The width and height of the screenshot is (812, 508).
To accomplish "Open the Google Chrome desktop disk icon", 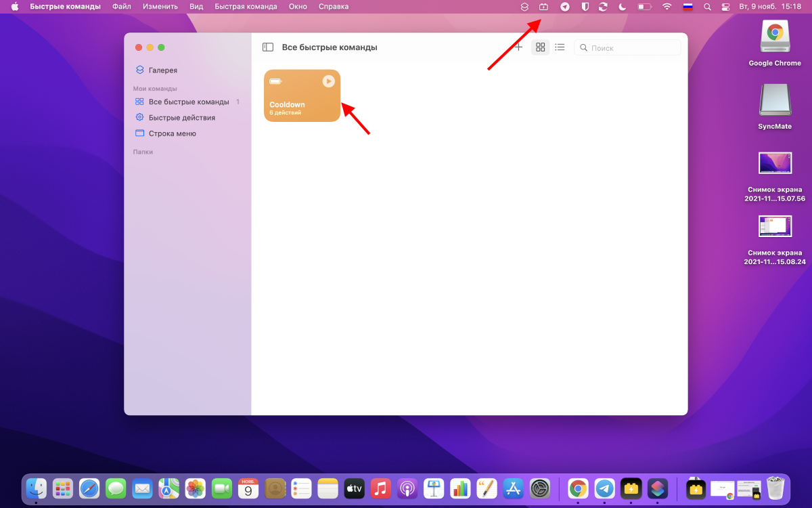I will 775,37.
